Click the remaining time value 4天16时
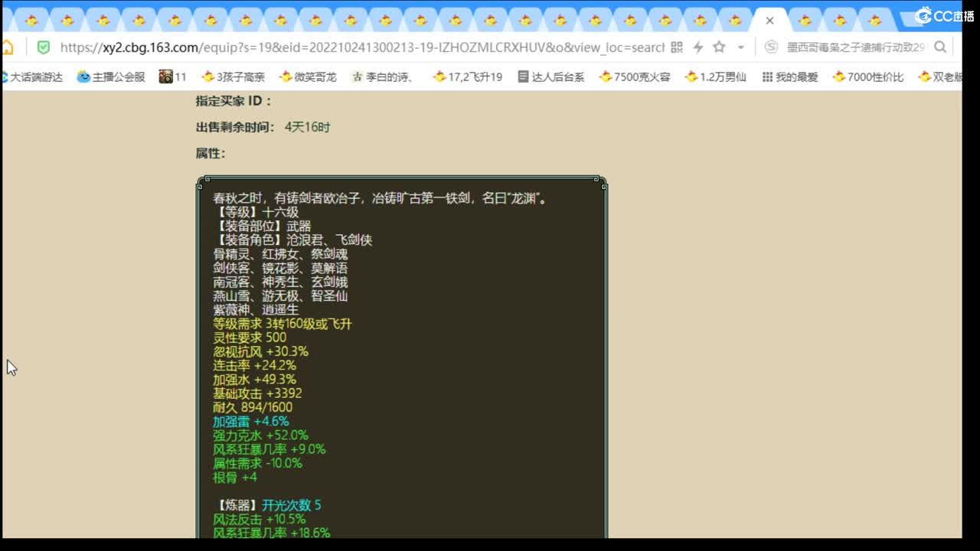This screenshot has width=980, height=551. (x=307, y=127)
